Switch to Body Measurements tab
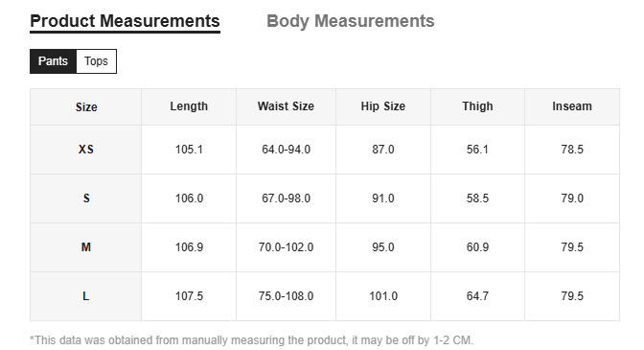This screenshot has width=644, height=350. pyautogui.click(x=351, y=21)
